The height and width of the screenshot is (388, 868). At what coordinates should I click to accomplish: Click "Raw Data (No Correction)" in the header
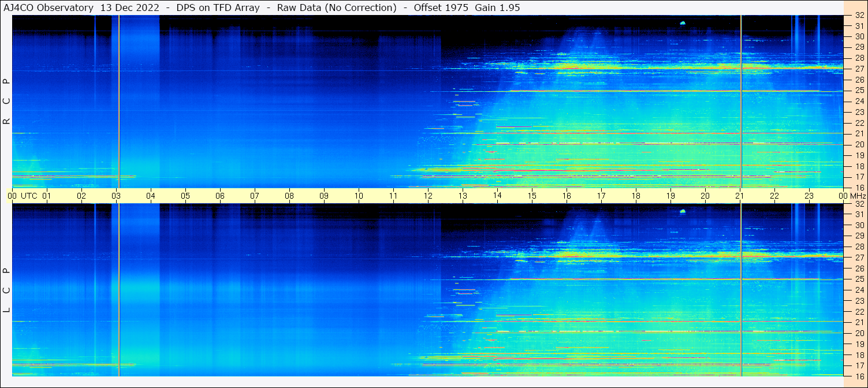click(337, 8)
